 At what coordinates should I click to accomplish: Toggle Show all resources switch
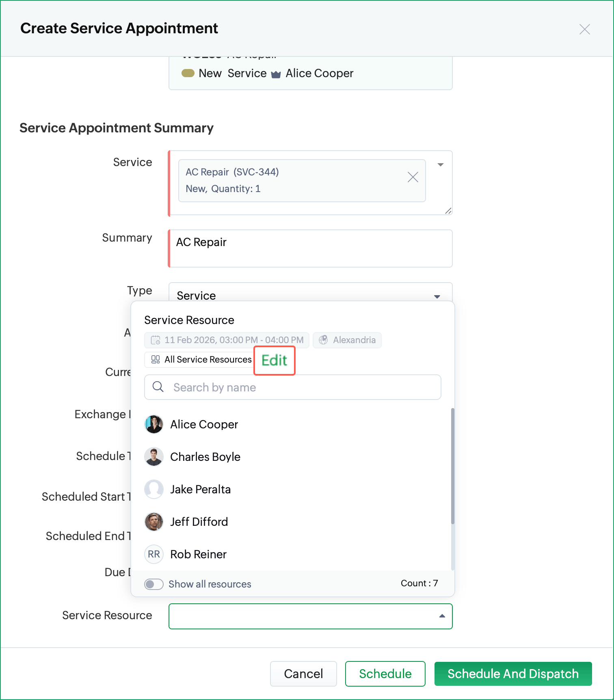[154, 584]
